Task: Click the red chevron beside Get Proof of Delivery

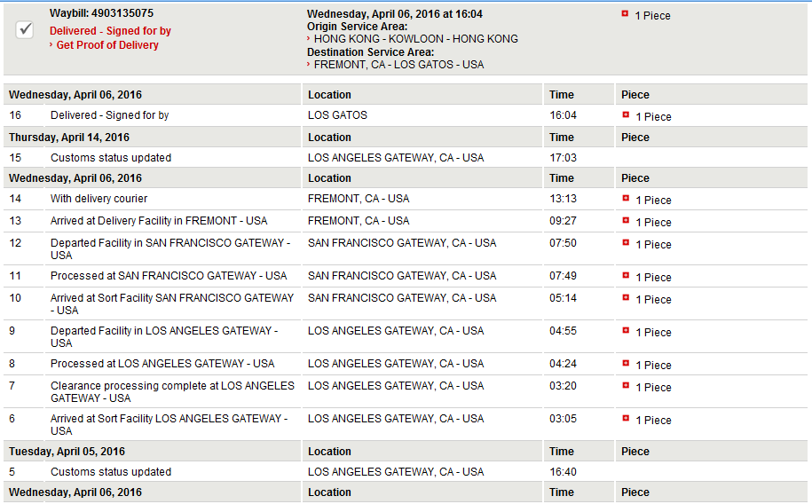Action: 51,45
